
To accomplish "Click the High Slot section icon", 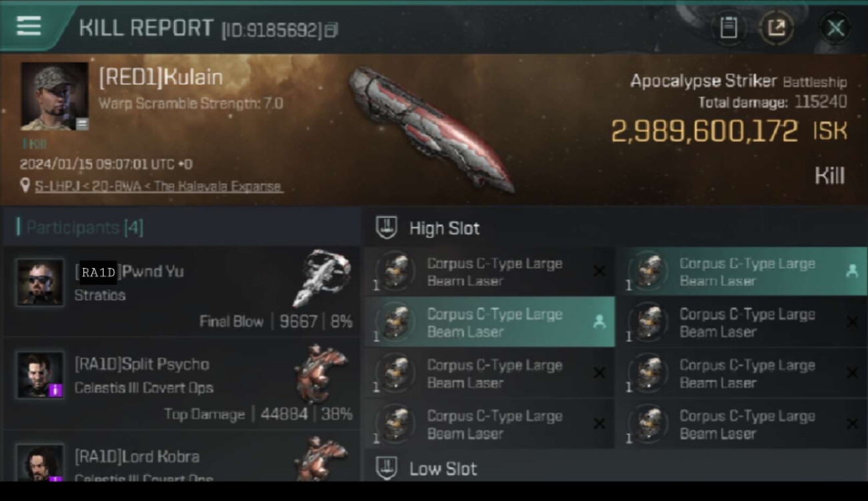I will 387,228.
